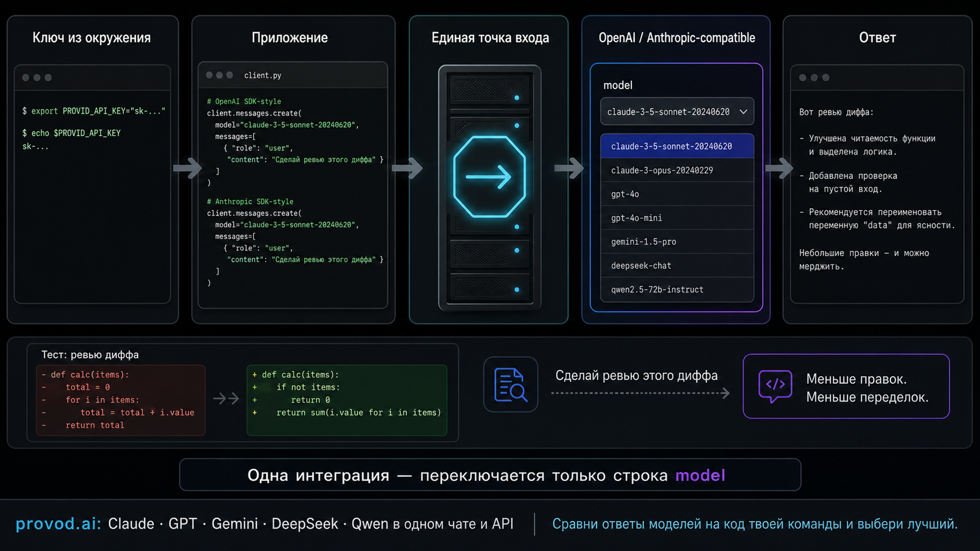Click "Вот ревью диффа:" in the answer window
This screenshot has width=980, height=551.
coord(836,112)
